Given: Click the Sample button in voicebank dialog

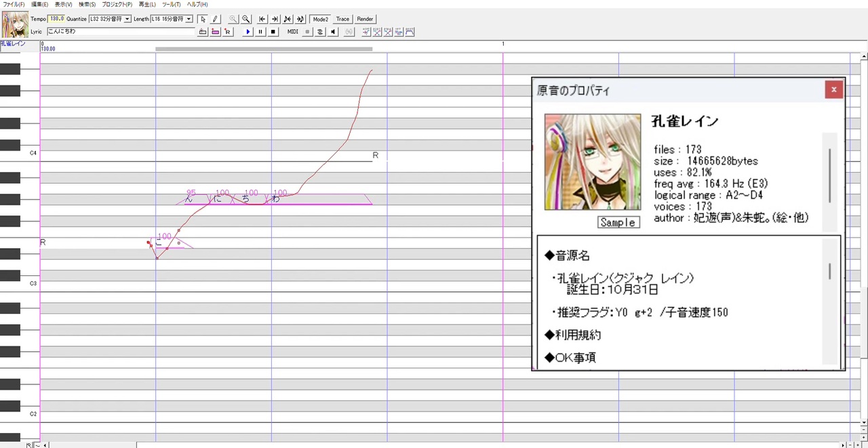Looking at the screenshot, I should [x=618, y=222].
